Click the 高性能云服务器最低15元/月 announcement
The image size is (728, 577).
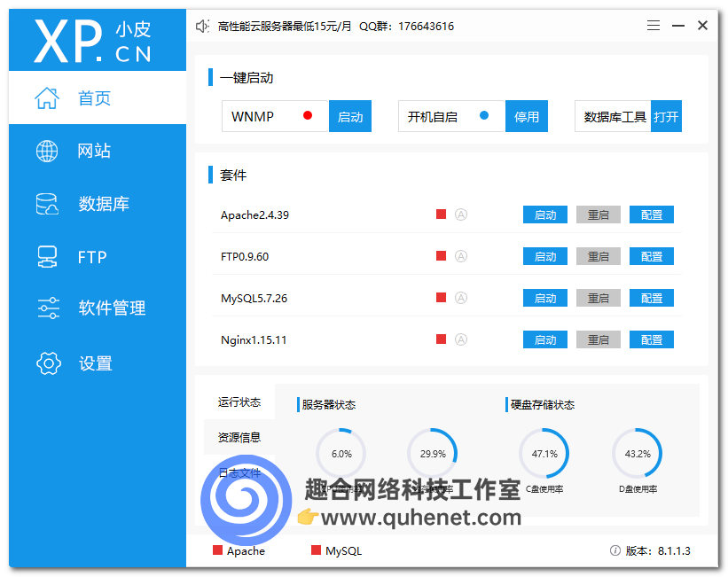point(285,26)
